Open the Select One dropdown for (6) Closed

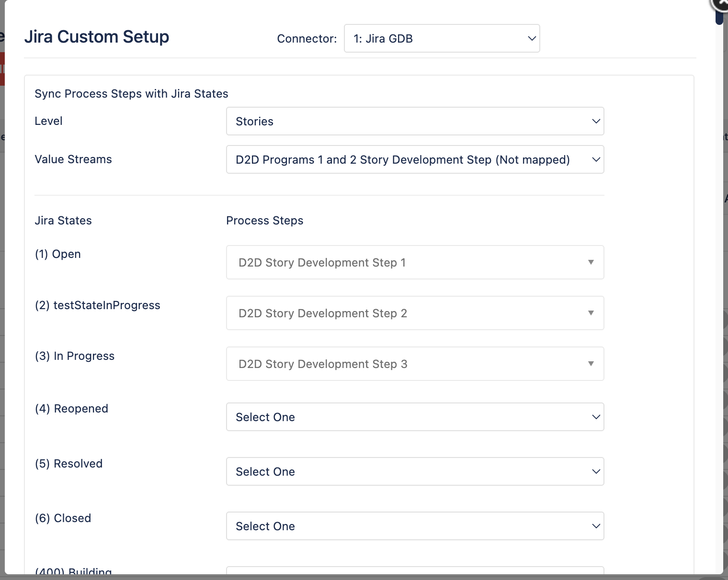click(415, 526)
